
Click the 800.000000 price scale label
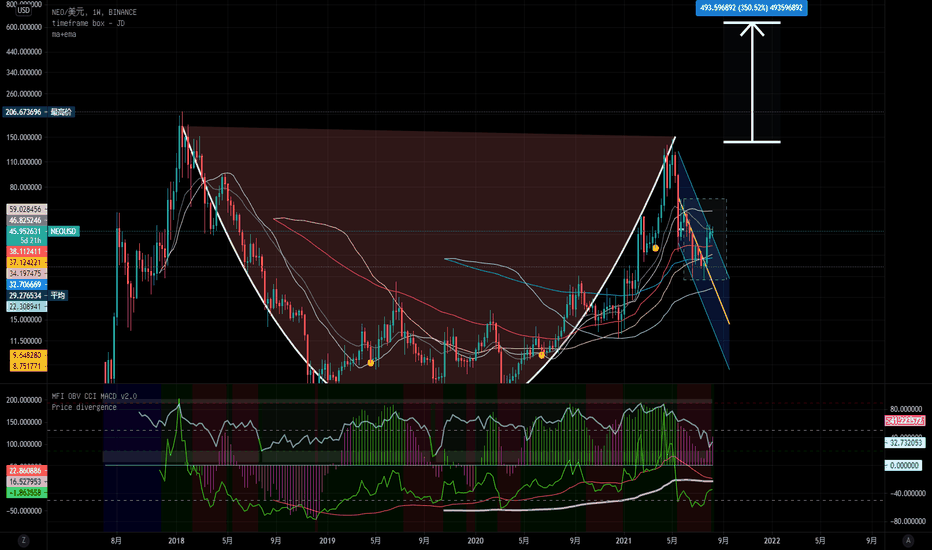click(24, 4)
